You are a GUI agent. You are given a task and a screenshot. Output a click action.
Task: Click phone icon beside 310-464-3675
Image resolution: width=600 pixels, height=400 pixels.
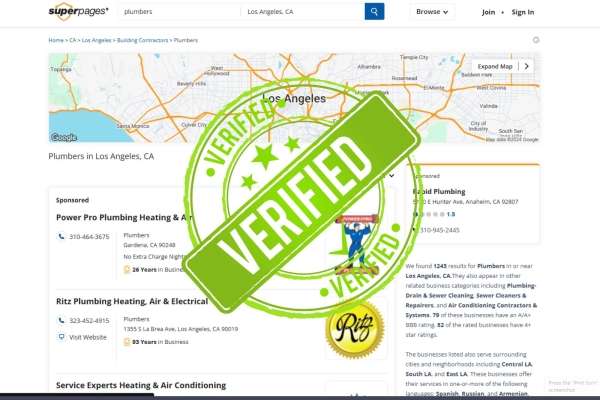coord(61,237)
